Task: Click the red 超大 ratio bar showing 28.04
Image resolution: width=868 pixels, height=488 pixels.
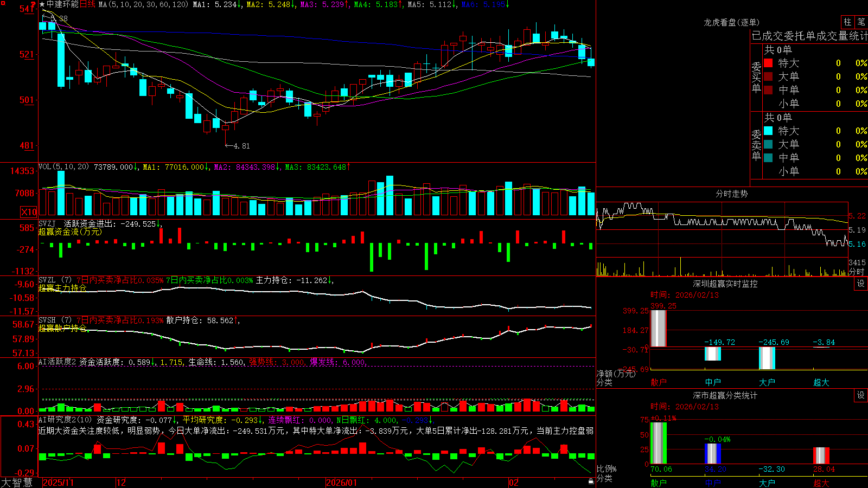Action: (821, 455)
